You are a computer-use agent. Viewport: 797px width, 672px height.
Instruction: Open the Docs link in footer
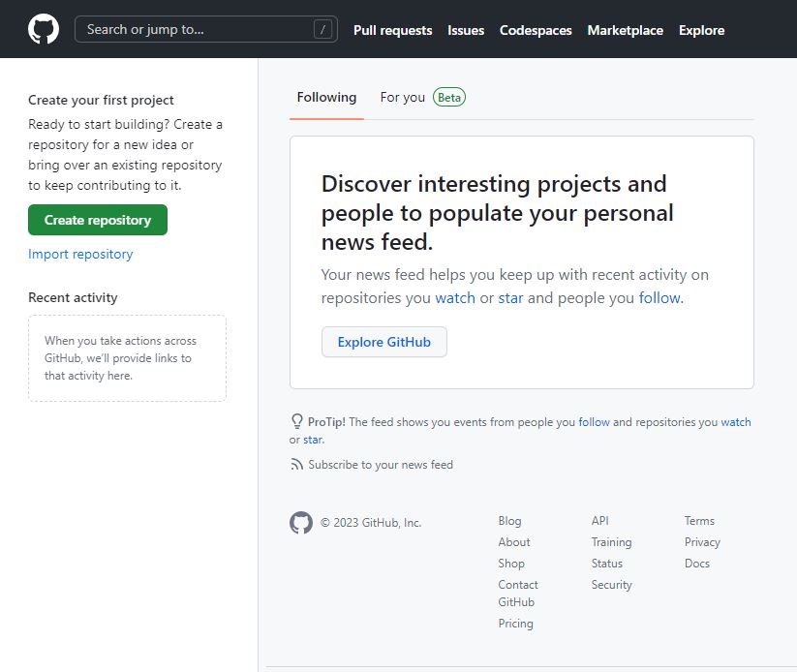697,564
